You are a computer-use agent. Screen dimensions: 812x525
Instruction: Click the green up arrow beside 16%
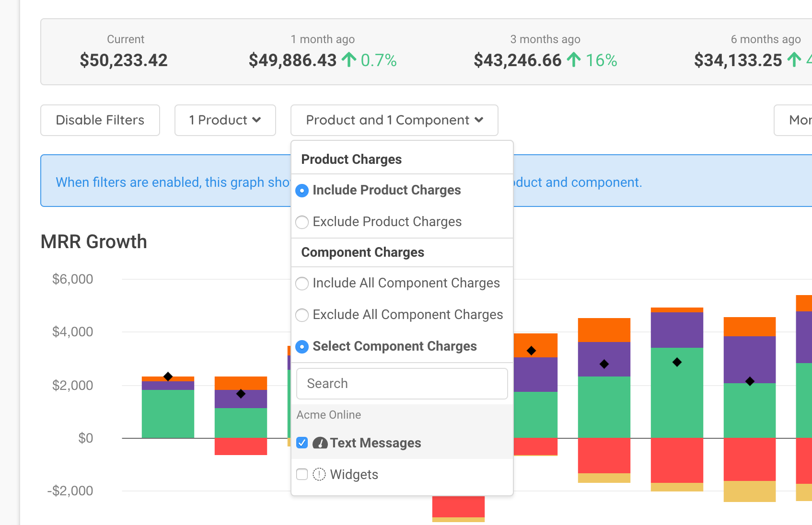tap(574, 60)
